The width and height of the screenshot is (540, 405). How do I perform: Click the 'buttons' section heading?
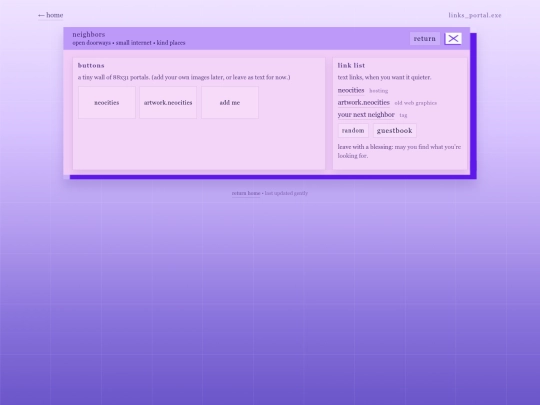coord(91,65)
